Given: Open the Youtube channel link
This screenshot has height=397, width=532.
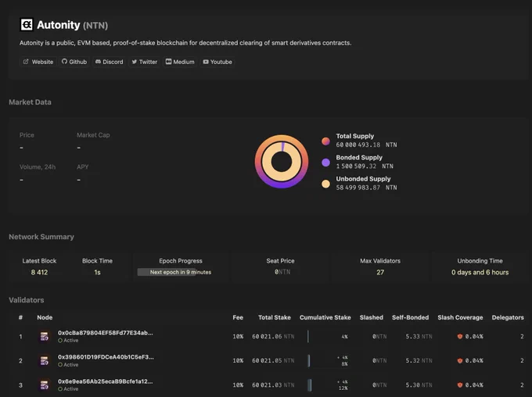Looking at the screenshot, I should click(217, 62).
